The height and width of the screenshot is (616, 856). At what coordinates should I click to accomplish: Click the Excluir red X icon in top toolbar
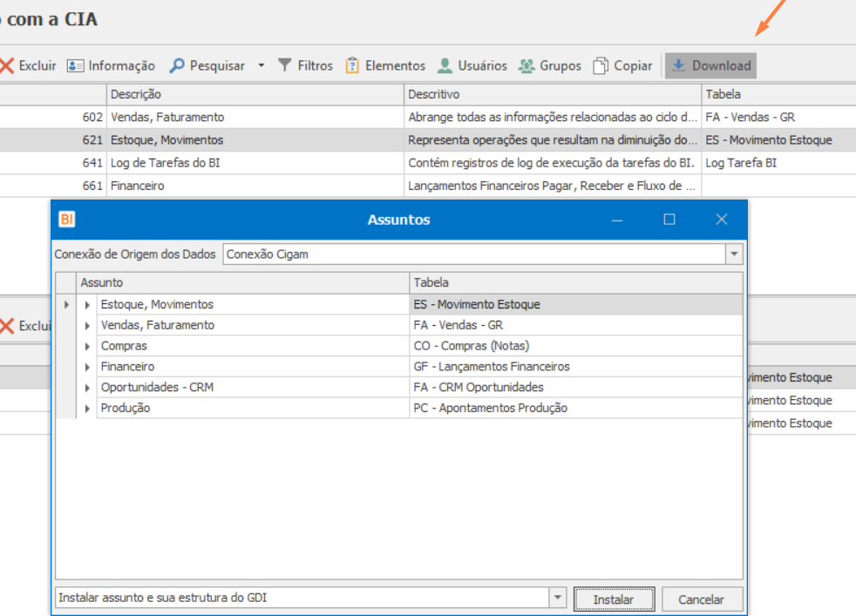(7, 66)
